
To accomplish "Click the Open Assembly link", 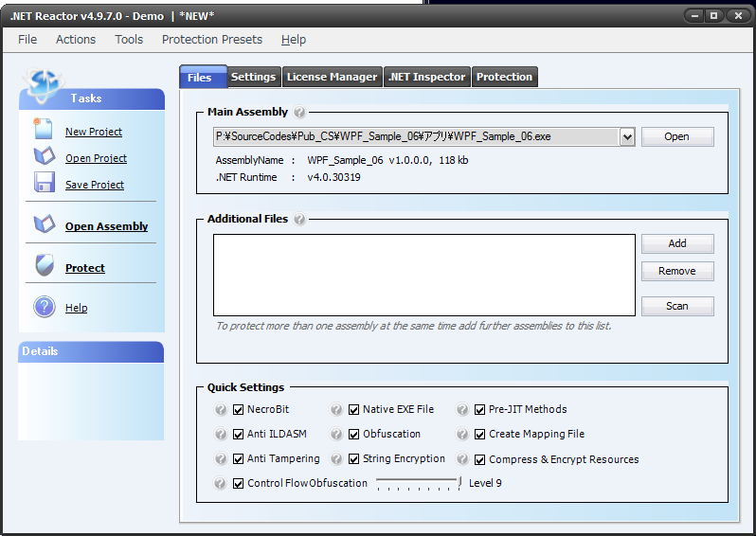I will pyautogui.click(x=106, y=226).
